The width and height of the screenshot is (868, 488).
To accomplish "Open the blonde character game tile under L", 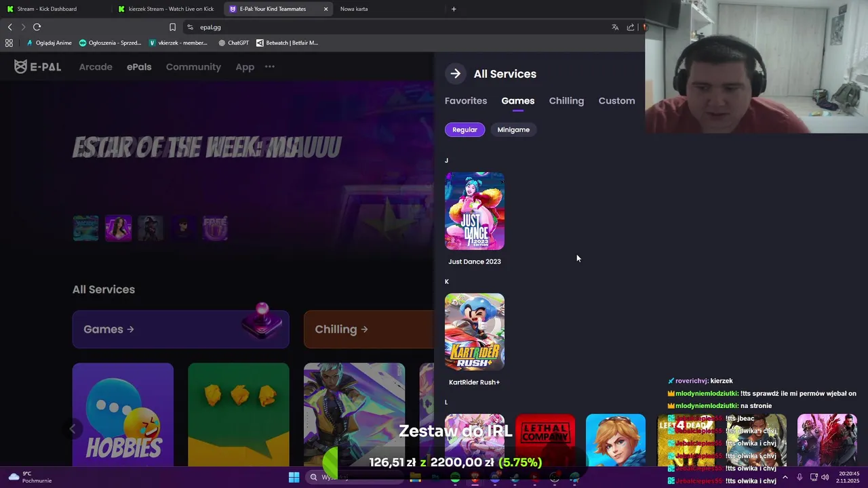I will [616, 441].
